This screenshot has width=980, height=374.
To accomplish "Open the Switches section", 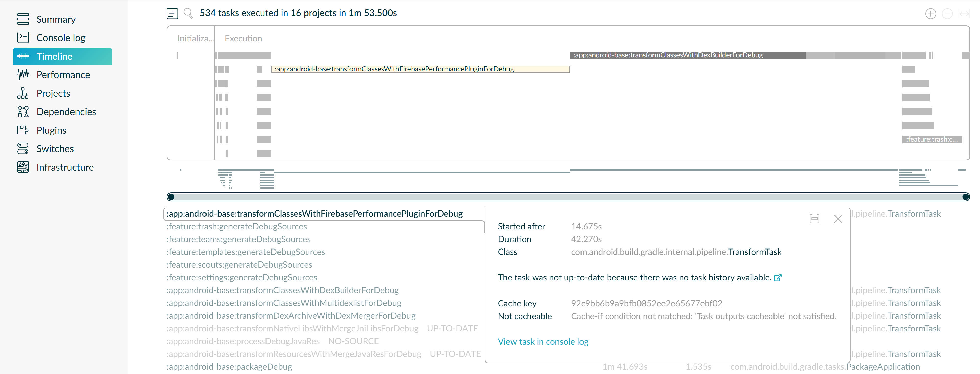I will tap(55, 149).
